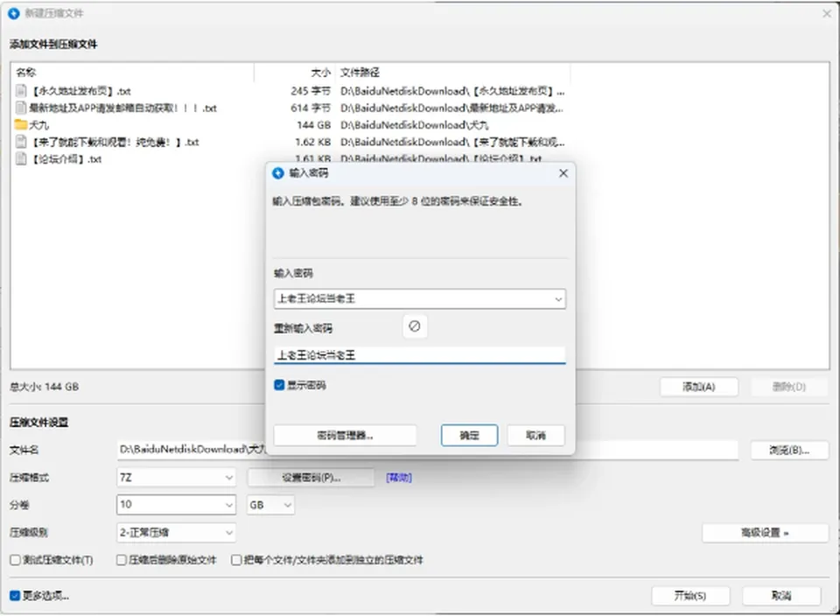Click the circle-slash icon beside 重新输入密码
Screen dimensions: 840x616
pyautogui.click(x=415, y=326)
